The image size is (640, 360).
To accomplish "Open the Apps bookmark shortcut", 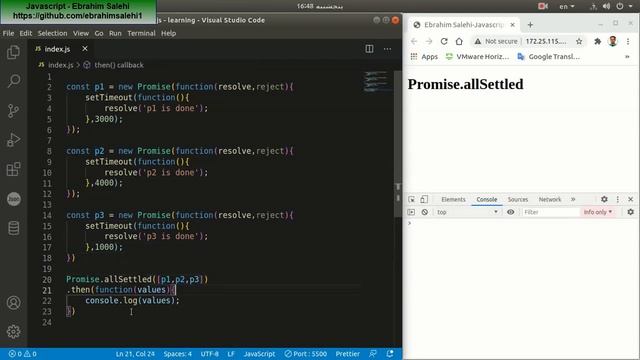I will [424, 57].
